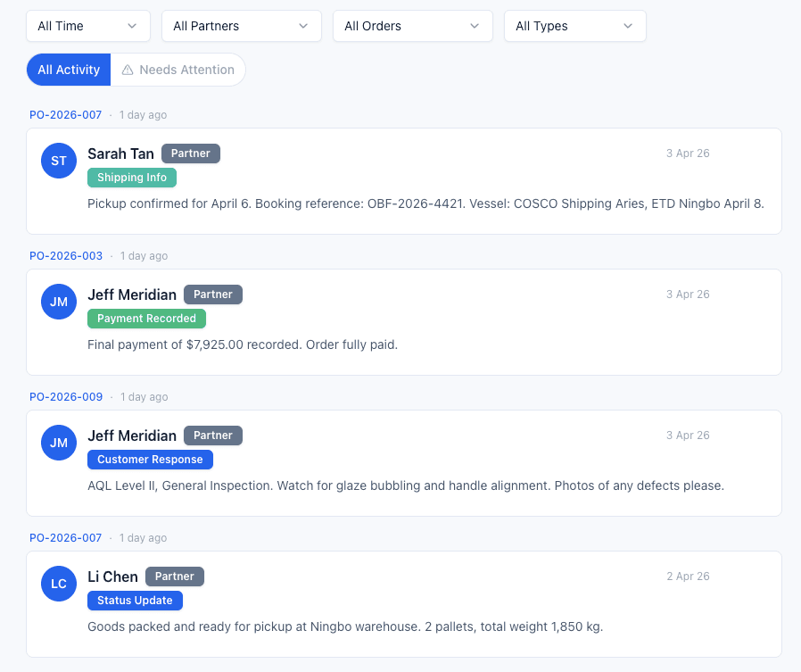This screenshot has height=672, width=801.
Task: Click the Payment Recorded badge
Action: (x=146, y=319)
